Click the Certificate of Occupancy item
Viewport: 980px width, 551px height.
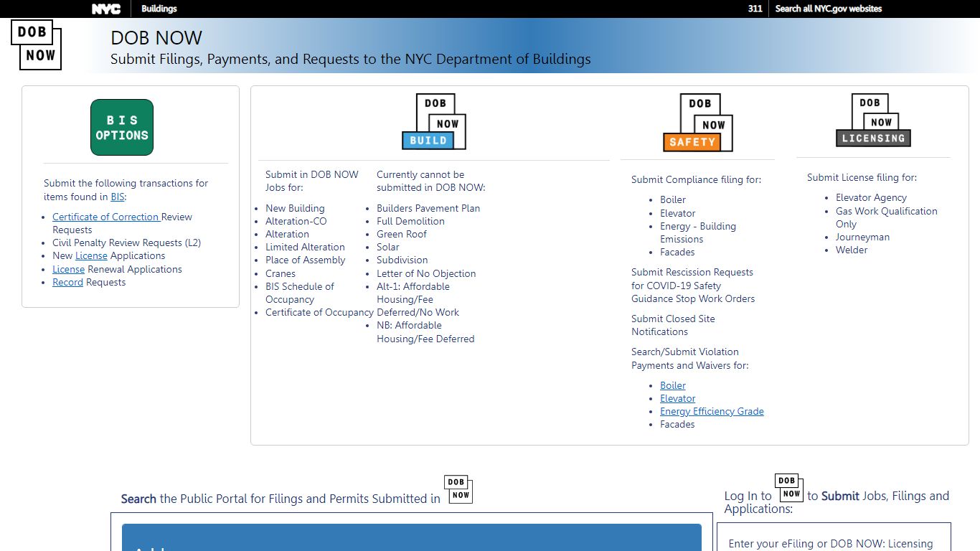tap(319, 312)
